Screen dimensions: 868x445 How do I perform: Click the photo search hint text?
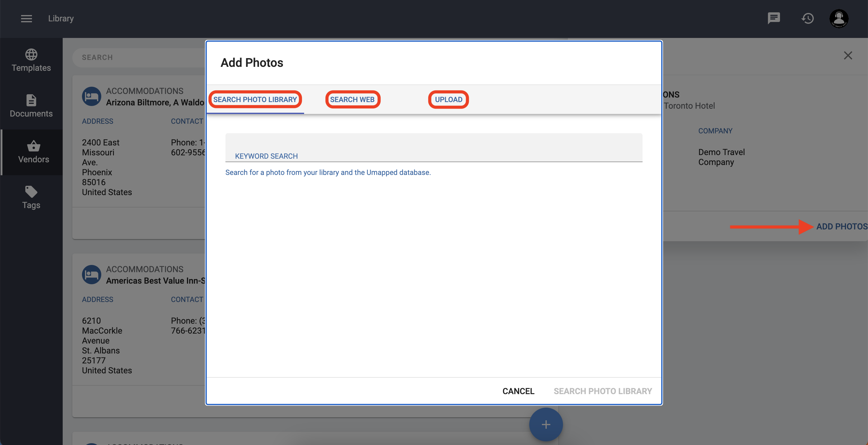click(328, 172)
